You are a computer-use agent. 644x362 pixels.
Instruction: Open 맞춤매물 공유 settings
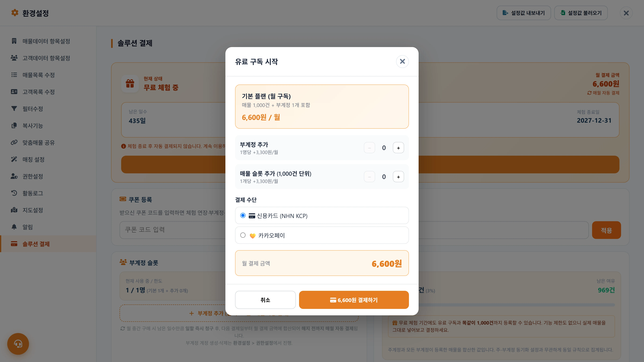(x=48, y=142)
